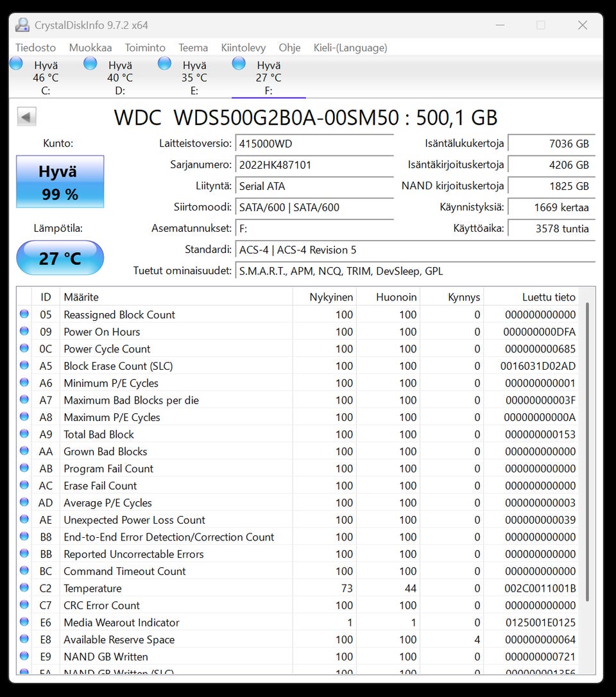Click the Kynnys column header

click(x=452, y=297)
